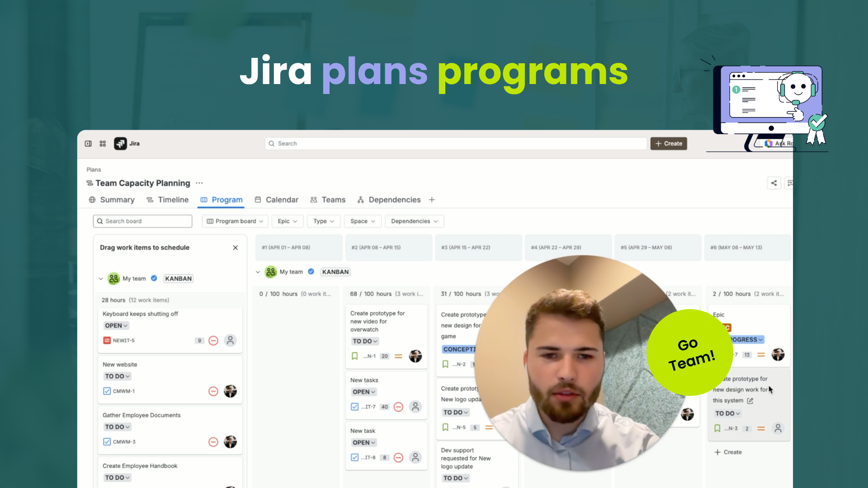Click the Search board input
The width and height of the screenshot is (868, 488).
142,221
